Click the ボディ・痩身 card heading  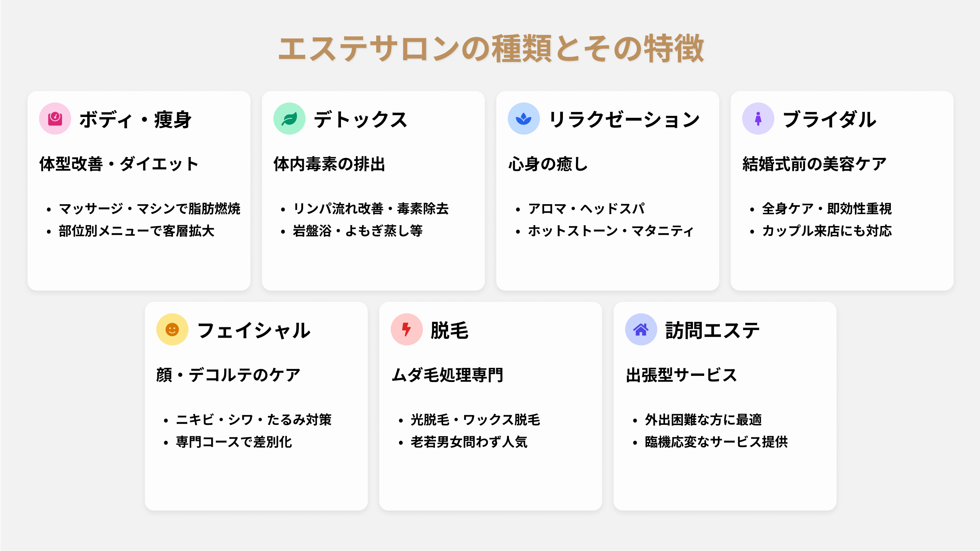coord(135,120)
